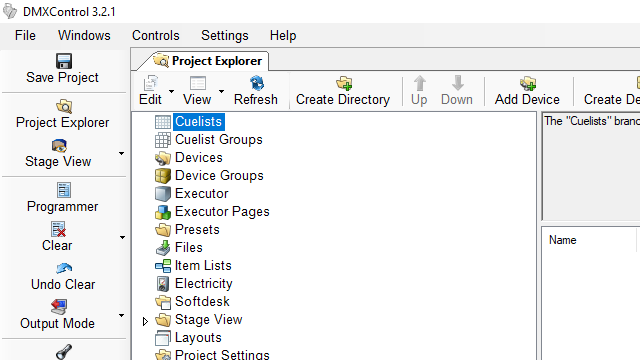Select the Cuelists tree node
The width and height of the screenshot is (640, 360).
pos(198,122)
